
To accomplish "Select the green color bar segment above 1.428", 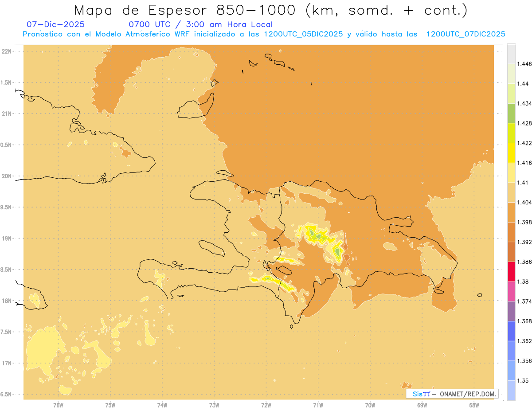I will coord(511,113).
